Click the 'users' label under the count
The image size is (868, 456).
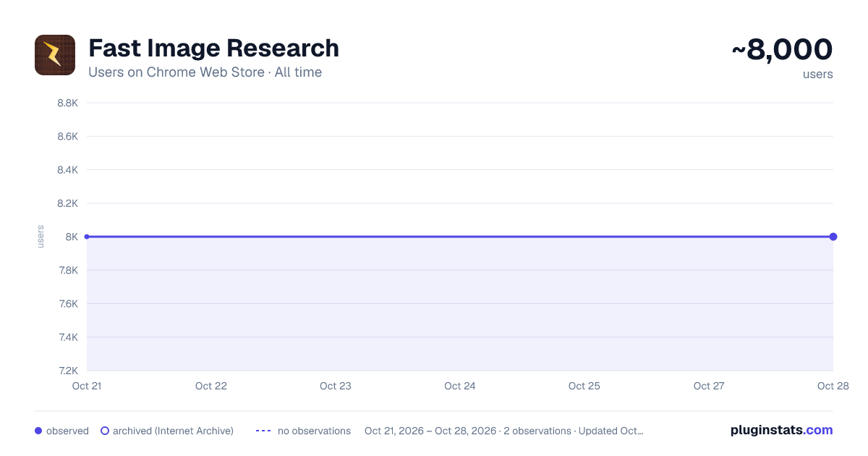pyautogui.click(x=818, y=74)
